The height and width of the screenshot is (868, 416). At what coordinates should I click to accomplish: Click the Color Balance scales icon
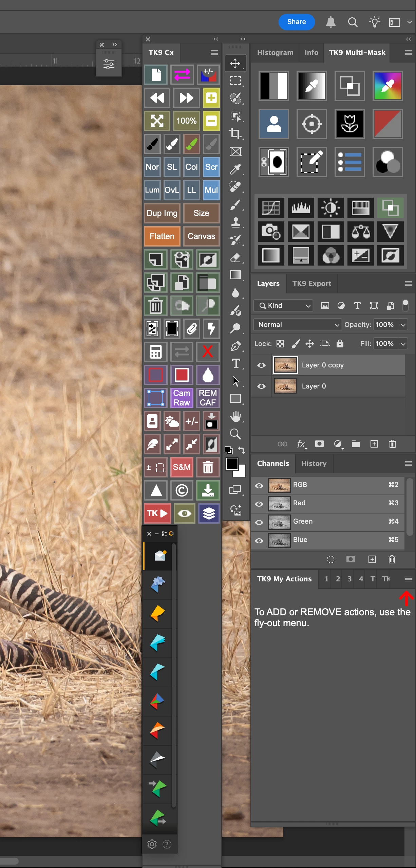[x=360, y=232]
